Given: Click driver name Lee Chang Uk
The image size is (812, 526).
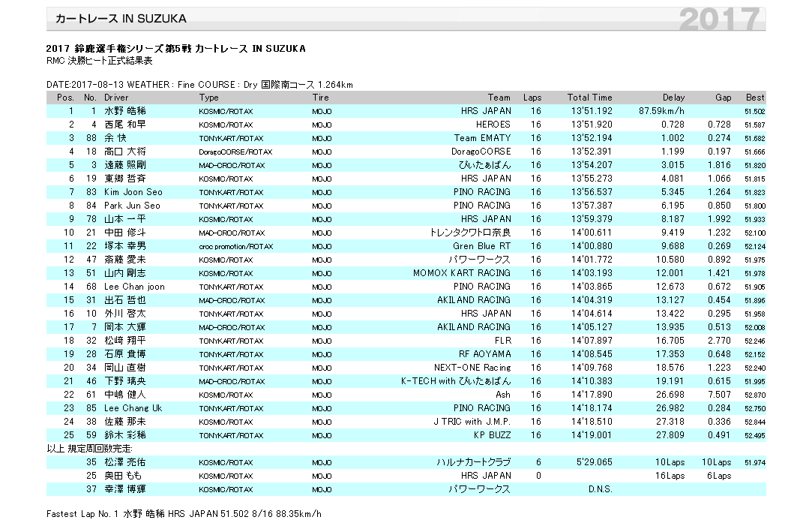Looking at the screenshot, I should point(133,408).
